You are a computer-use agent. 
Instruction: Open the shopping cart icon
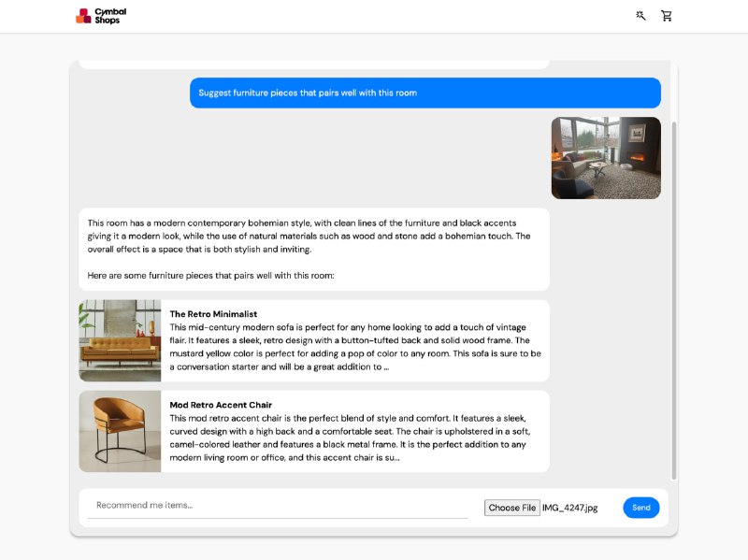667,16
